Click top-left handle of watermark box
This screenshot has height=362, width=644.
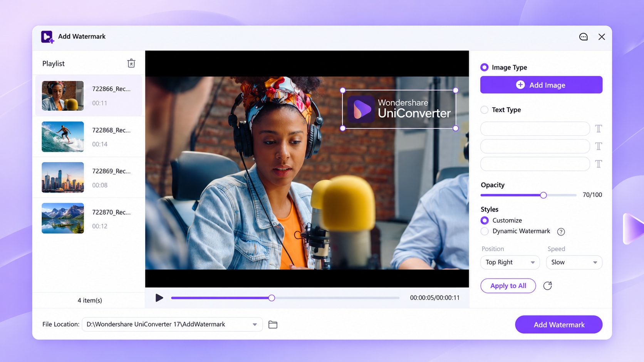point(343,90)
